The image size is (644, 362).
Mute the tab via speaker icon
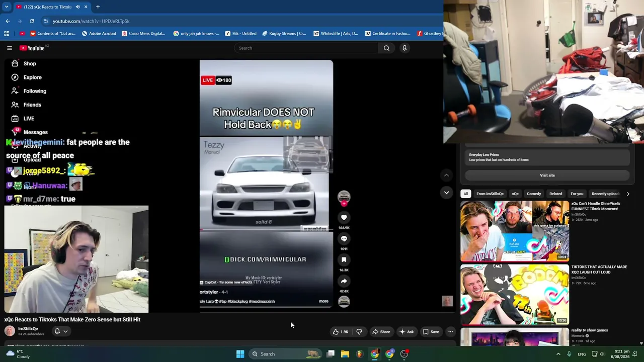[78, 7]
